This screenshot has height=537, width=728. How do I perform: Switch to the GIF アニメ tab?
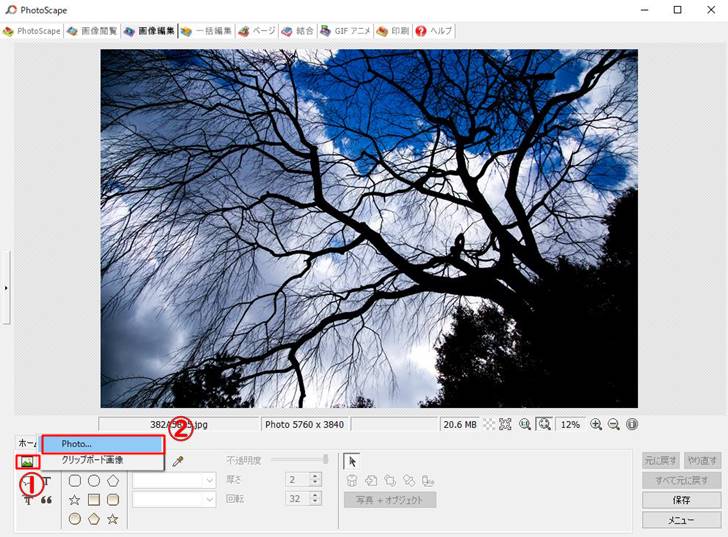pos(346,31)
